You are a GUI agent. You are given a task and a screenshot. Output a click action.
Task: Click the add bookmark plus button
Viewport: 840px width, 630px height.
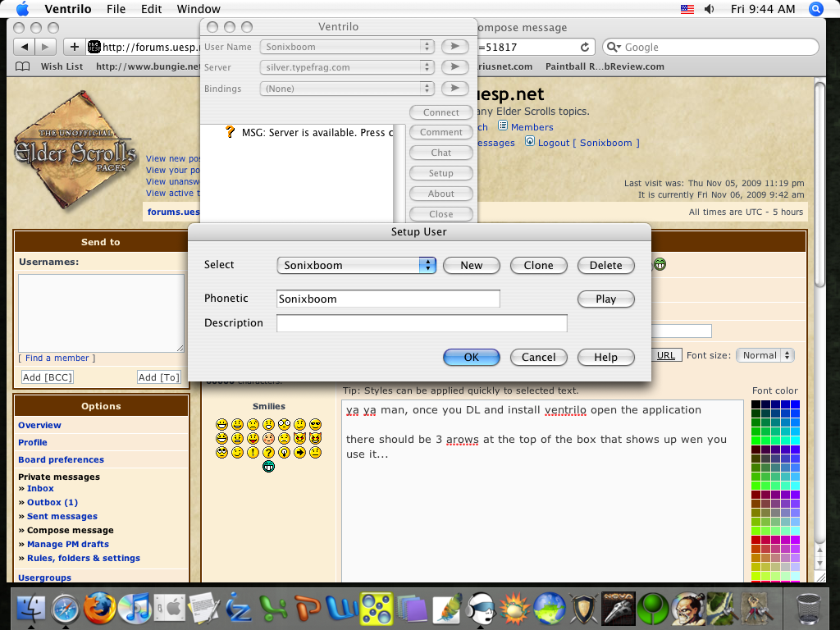(75, 48)
